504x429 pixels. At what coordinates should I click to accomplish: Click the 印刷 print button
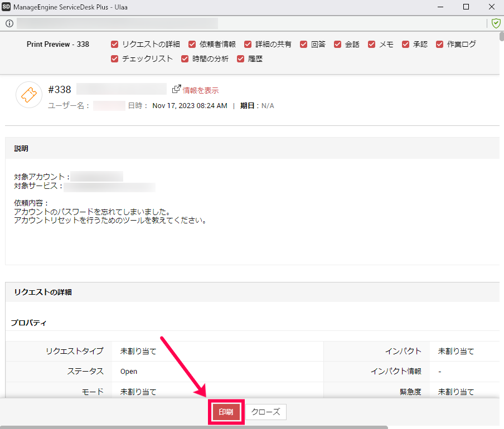pyautogui.click(x=226, y=412)
